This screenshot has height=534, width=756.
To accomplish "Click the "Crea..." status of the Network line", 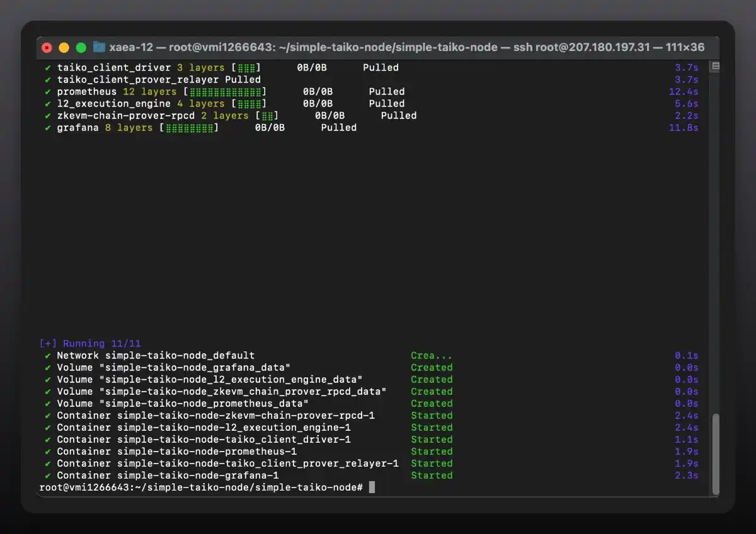I will (x=431, y=356).
